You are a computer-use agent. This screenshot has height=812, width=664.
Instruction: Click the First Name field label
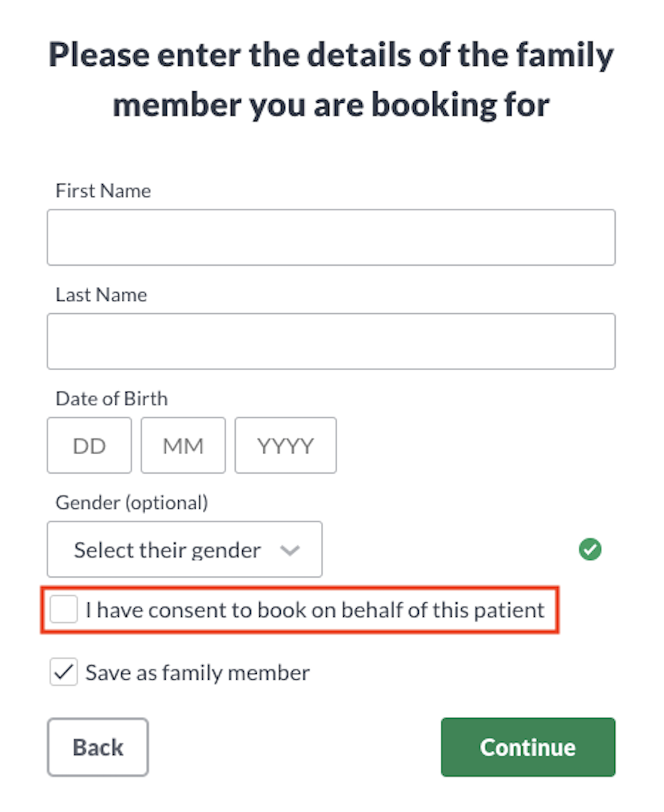tap(104, 191)
